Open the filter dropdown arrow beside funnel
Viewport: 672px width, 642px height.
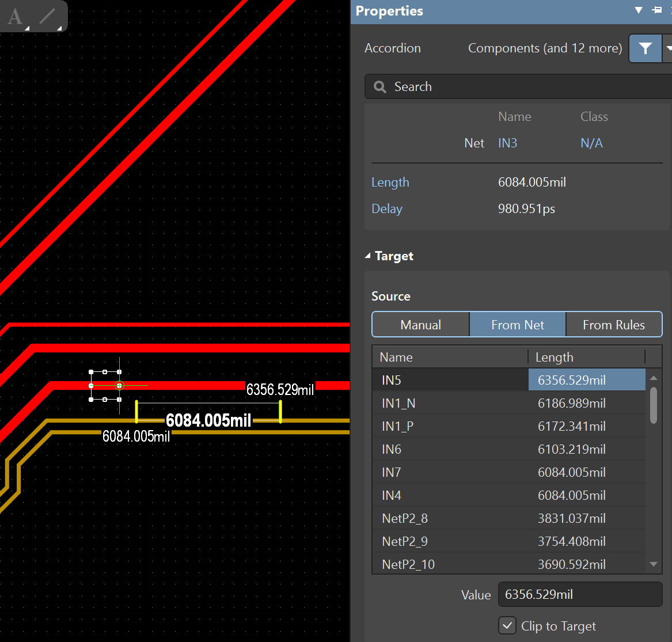point(668,48)
